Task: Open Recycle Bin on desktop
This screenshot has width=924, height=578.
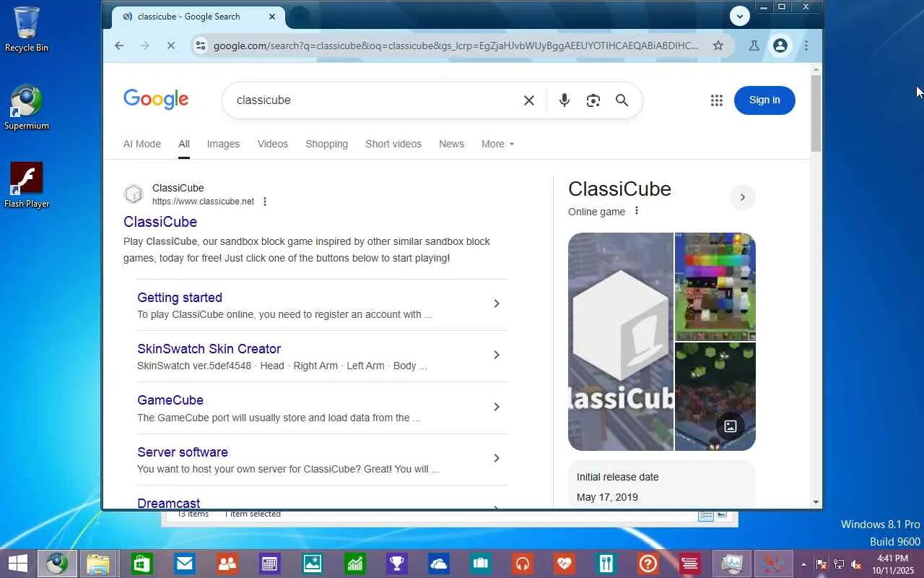Action: click(27, 30)
